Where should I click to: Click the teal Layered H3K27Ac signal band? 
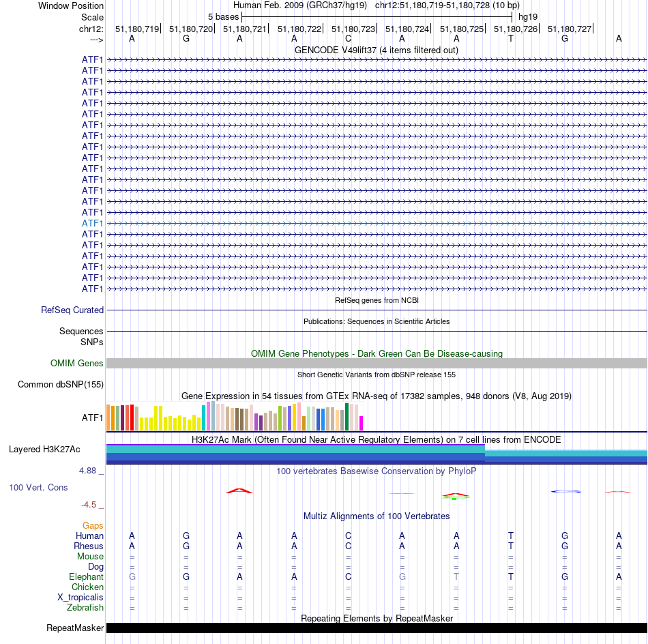click(295, 450)
